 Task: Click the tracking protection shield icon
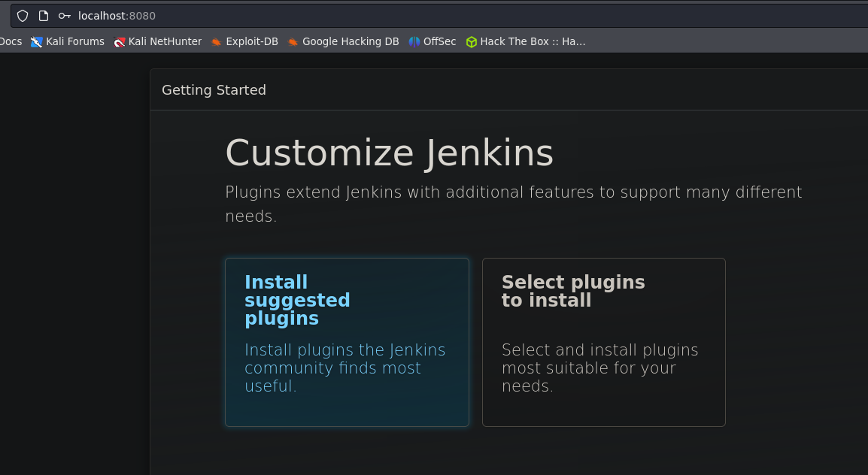pyautogui.click(x=23, y=16)
